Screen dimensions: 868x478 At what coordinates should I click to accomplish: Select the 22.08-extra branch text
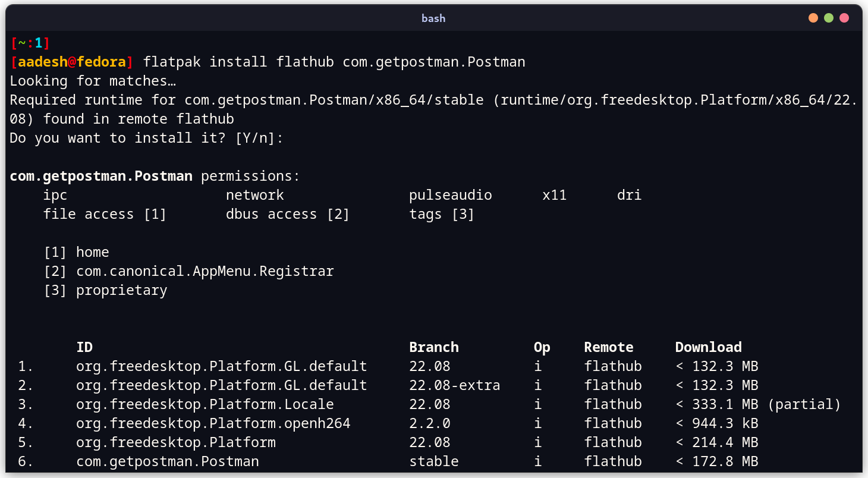point(454,385)
